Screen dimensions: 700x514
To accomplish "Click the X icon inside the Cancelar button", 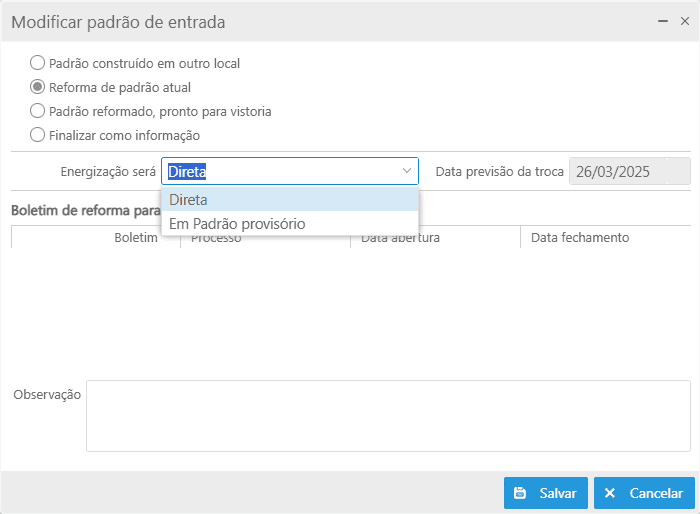I will 610,493.
